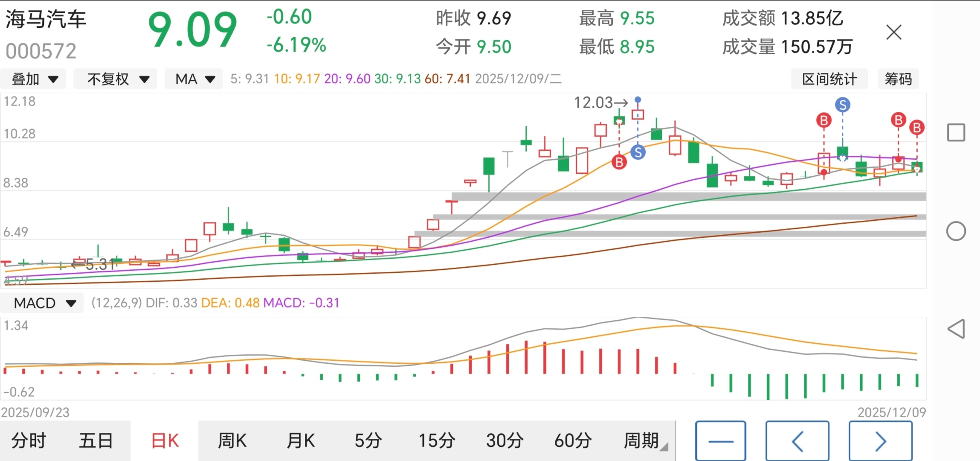This screenshot has height=461, width=980.
Task: Open the 周期 period options menu
Action: (642, 441)
